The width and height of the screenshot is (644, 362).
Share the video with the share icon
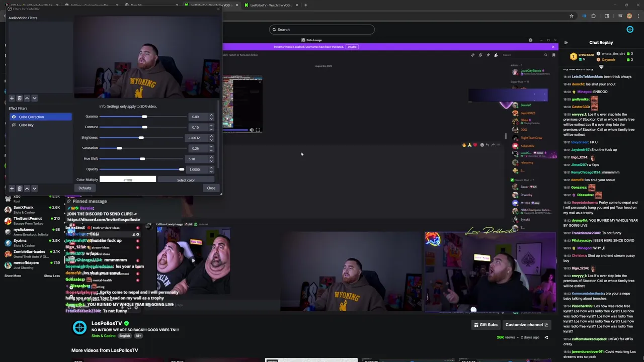click(546, 337)
